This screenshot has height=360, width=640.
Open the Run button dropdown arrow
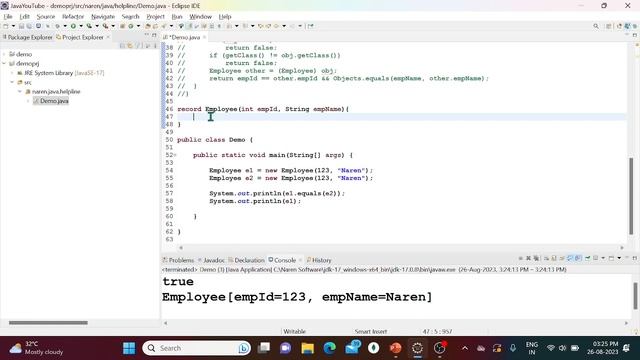[x=81, y=26]
